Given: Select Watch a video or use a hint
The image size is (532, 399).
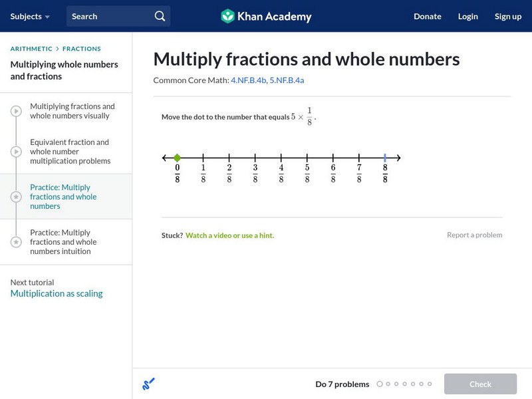Looking at the screenshot, I should pos(229,235).
